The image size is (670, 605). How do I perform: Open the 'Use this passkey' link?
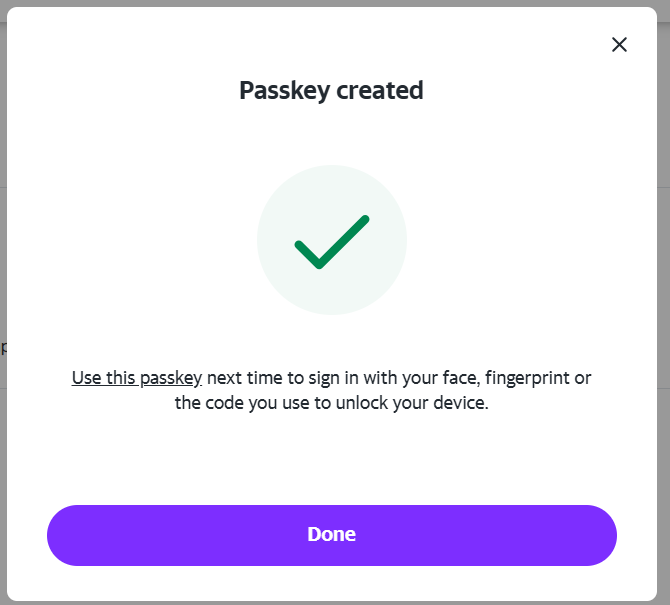[x=137, y=378]
